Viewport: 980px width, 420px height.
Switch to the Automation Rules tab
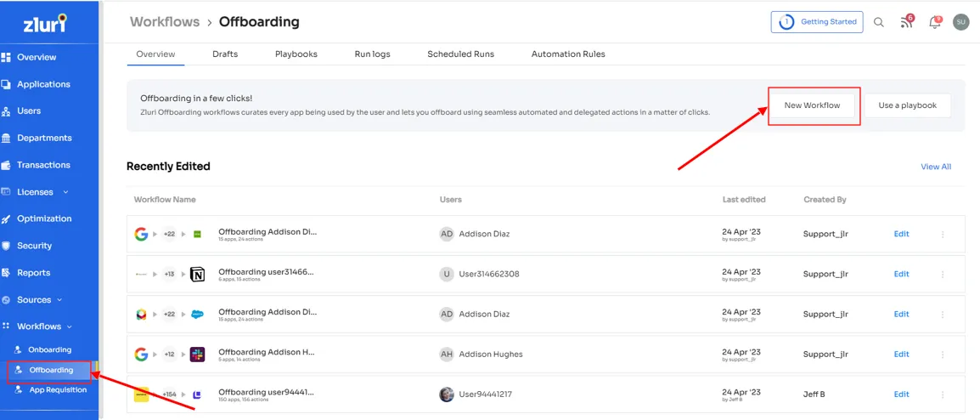click(x=568, y=54)
